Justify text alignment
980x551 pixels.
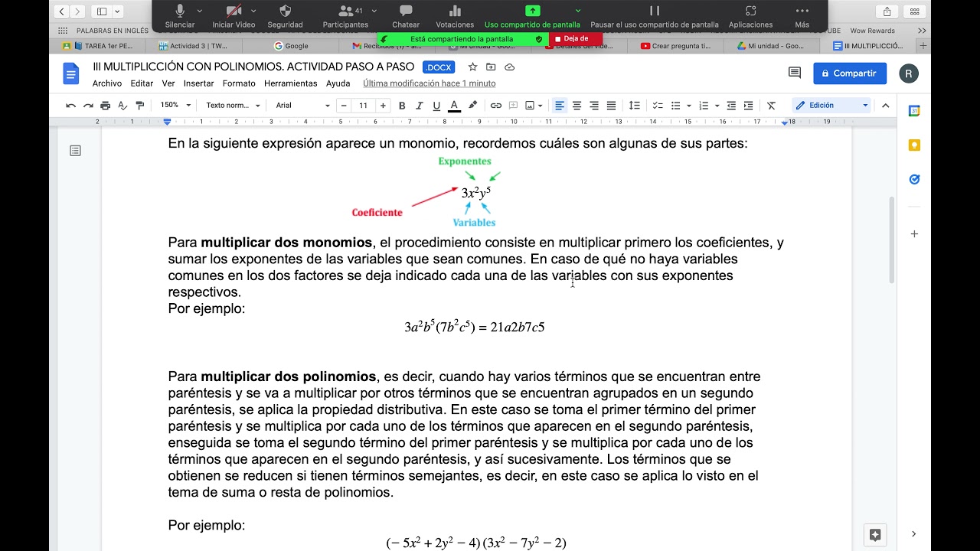click(x=611, y=106)
